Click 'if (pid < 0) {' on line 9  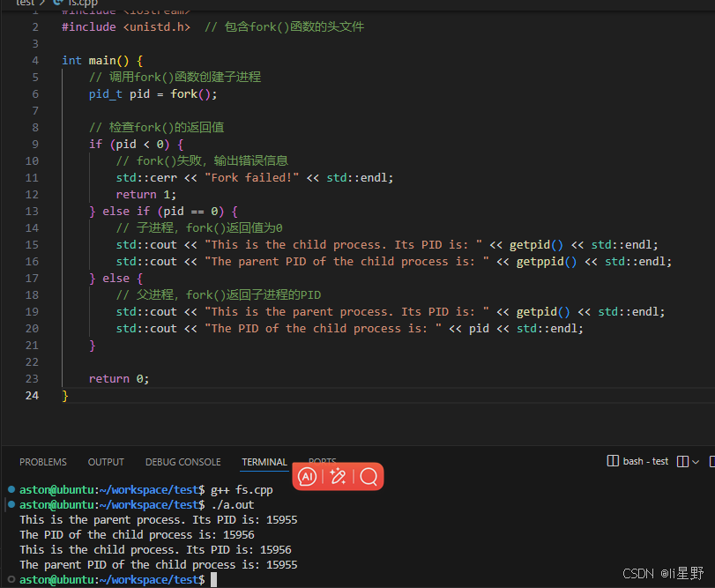pyautogui.click(x=136, y=145)
